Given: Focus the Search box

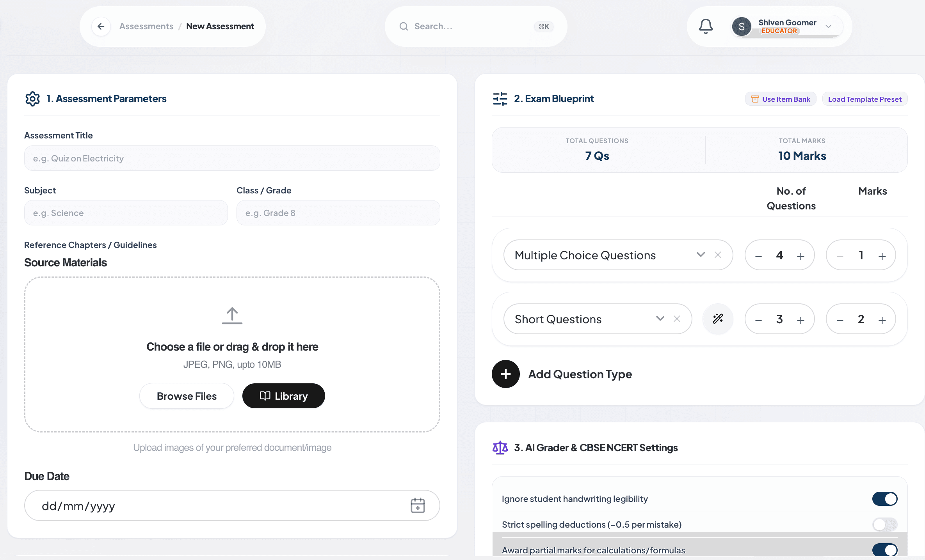Looking at the screenshot, I should click(x=476, y=26).
